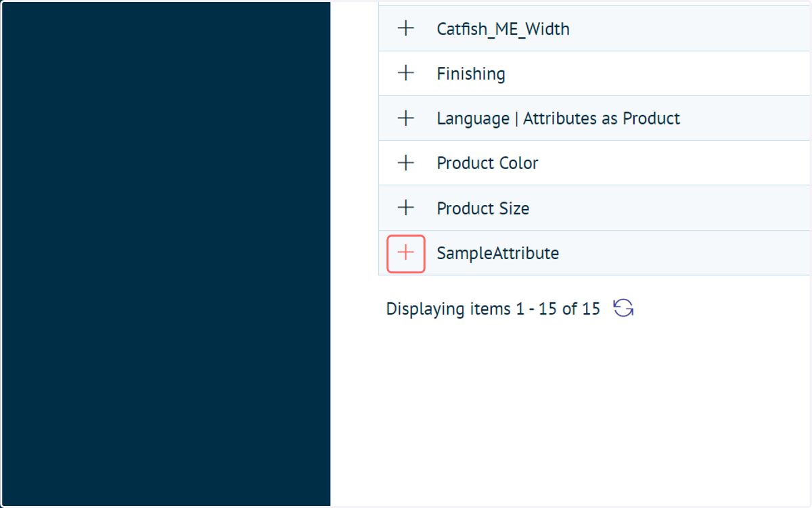The image size is (812, 508).
Task: Select the Product Size text
Action: (483, 208)
